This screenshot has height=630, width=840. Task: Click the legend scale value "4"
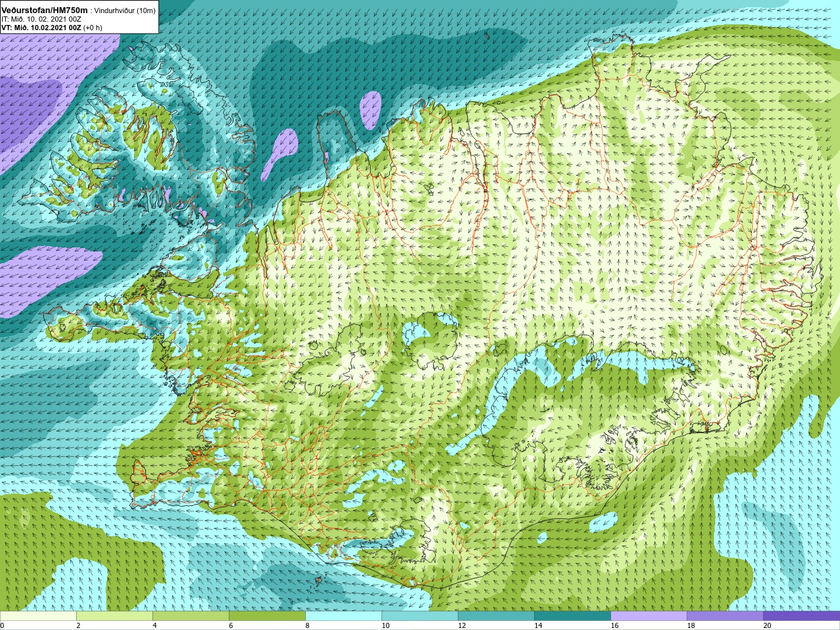[x=155, y=625]
